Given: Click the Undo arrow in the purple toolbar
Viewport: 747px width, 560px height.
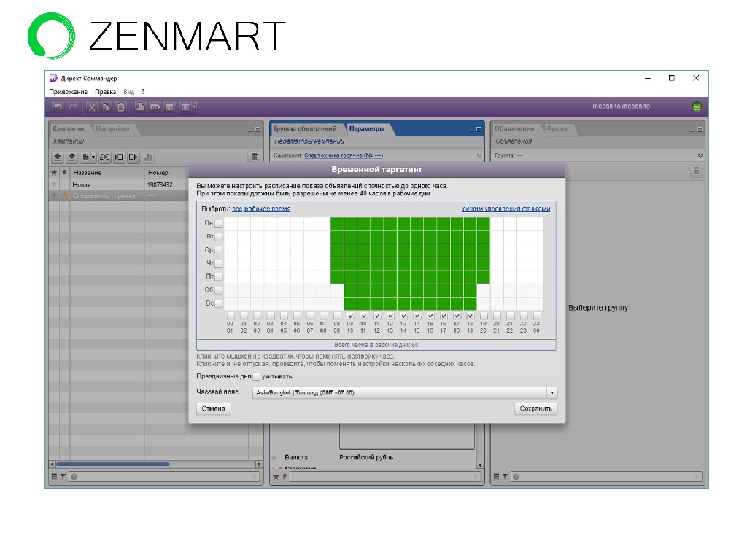Looking at the screenshot, I should [58, 107].
